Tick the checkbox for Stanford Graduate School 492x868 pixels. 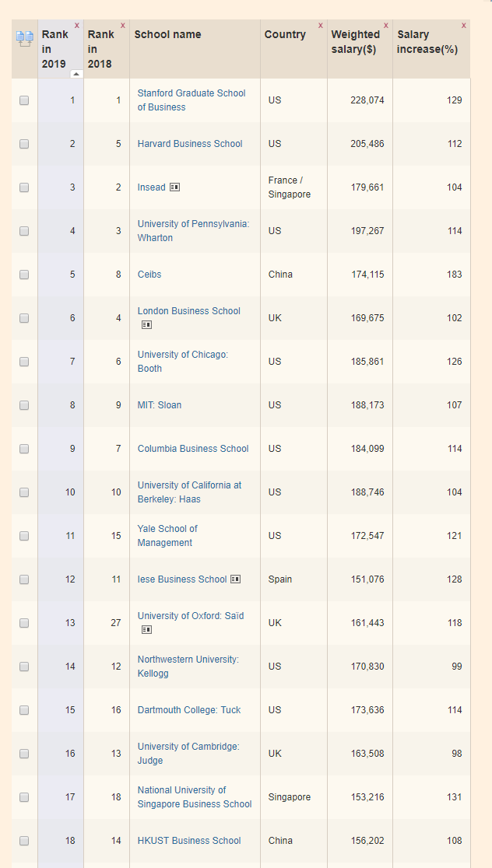pyautogui.click(x=24, y=100)
